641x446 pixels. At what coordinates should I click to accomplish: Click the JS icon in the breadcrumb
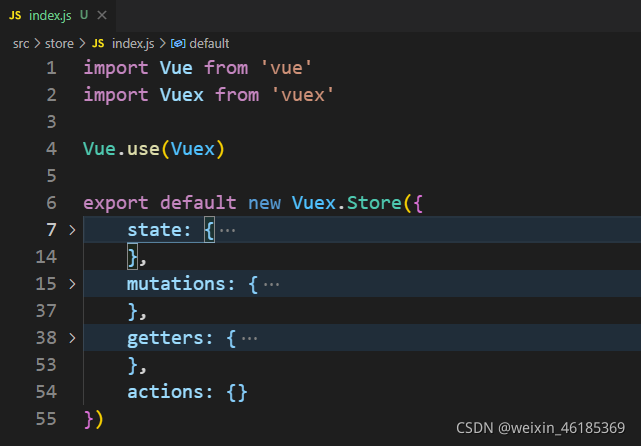point(98,43)
